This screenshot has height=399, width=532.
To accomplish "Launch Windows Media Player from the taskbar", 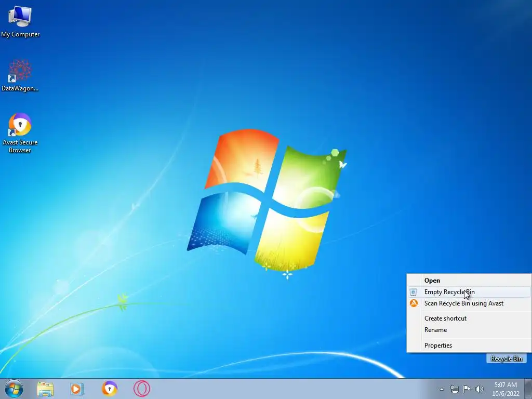I will click(77, 389).
